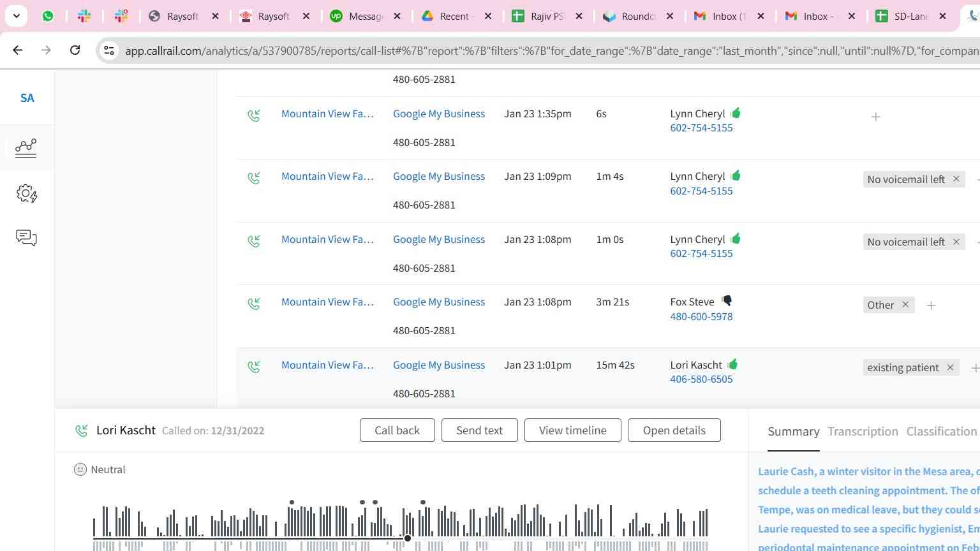Image resolution: width=980 pixels, height=551 pixels.
Task: Open the Summary tab
Action: point(794,432)
